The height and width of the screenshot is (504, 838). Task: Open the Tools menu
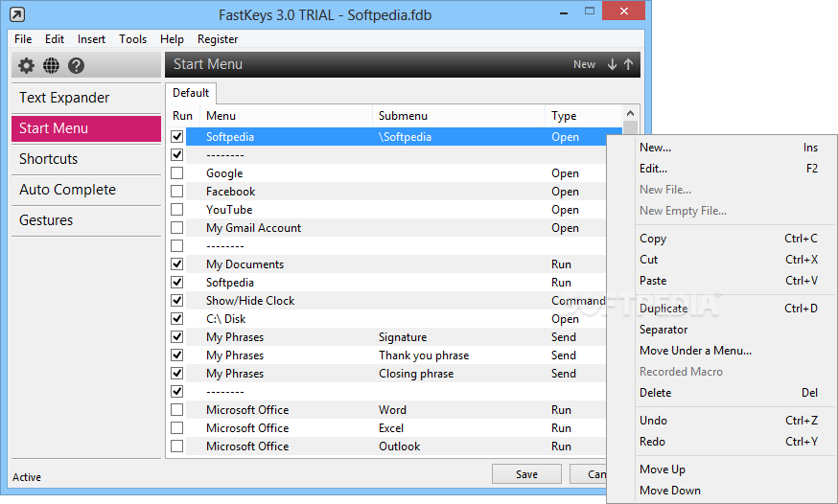pyautogui.click(x=132, y=39)
